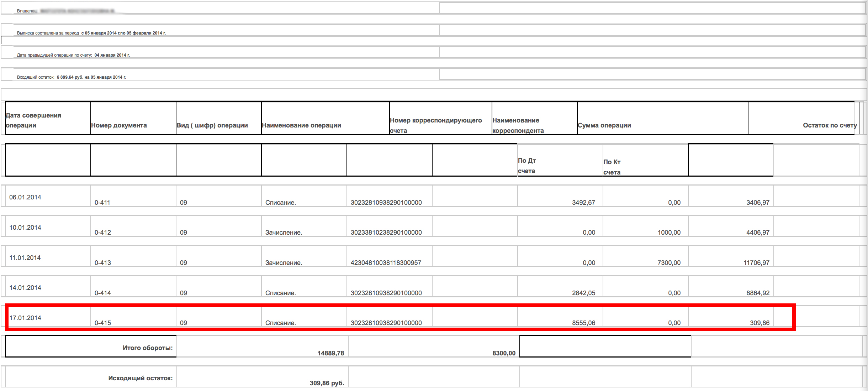Screen dimensions: 868x391
Task: Click the 'Остаток по счету' column header
Action: pos(830,125)
